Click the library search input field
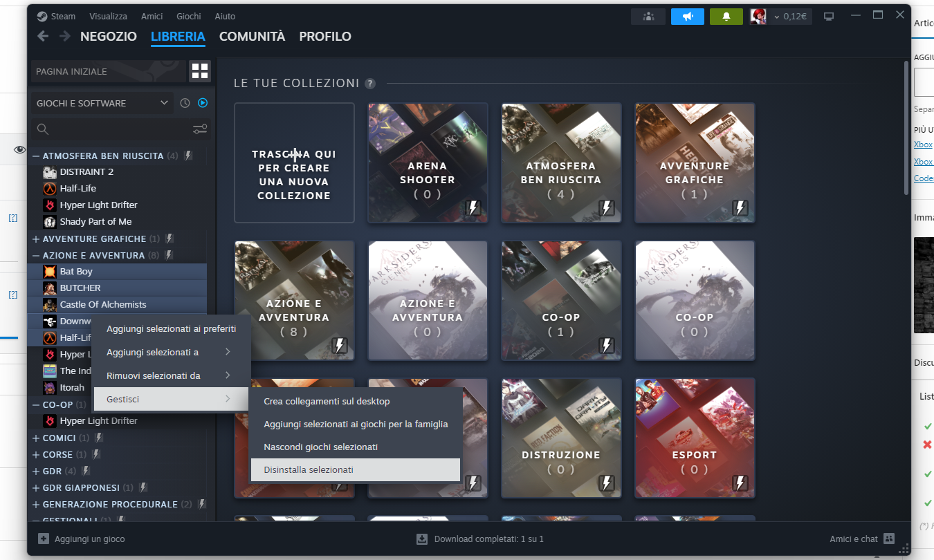This screenshot has width=934, height=560. 120,129
